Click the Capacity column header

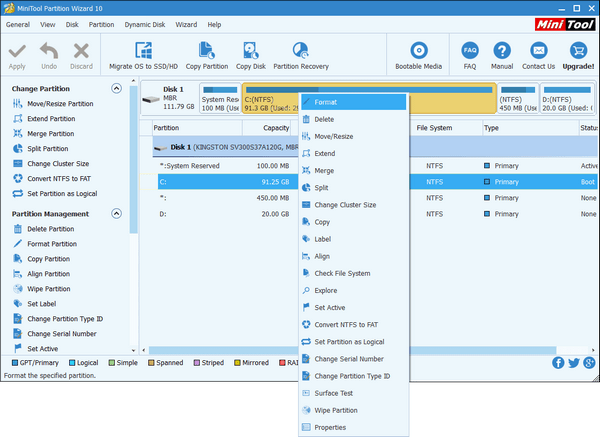[x=276, y=128]
